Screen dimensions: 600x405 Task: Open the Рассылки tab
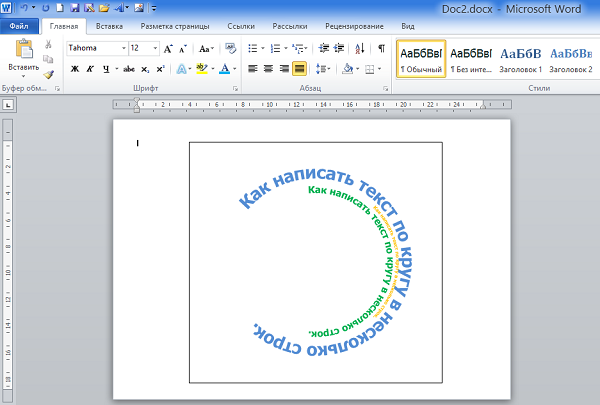point(290,26)
